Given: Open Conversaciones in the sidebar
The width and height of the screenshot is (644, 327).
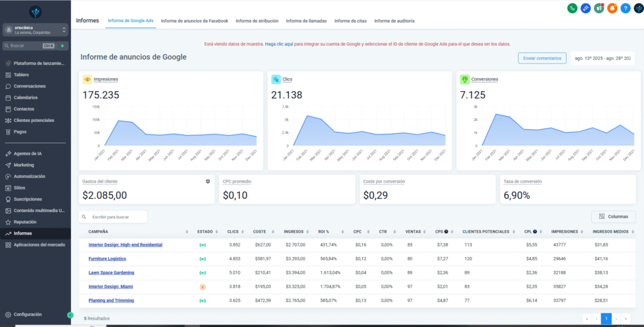Looking at the screenshot, I should click(30, 86).
